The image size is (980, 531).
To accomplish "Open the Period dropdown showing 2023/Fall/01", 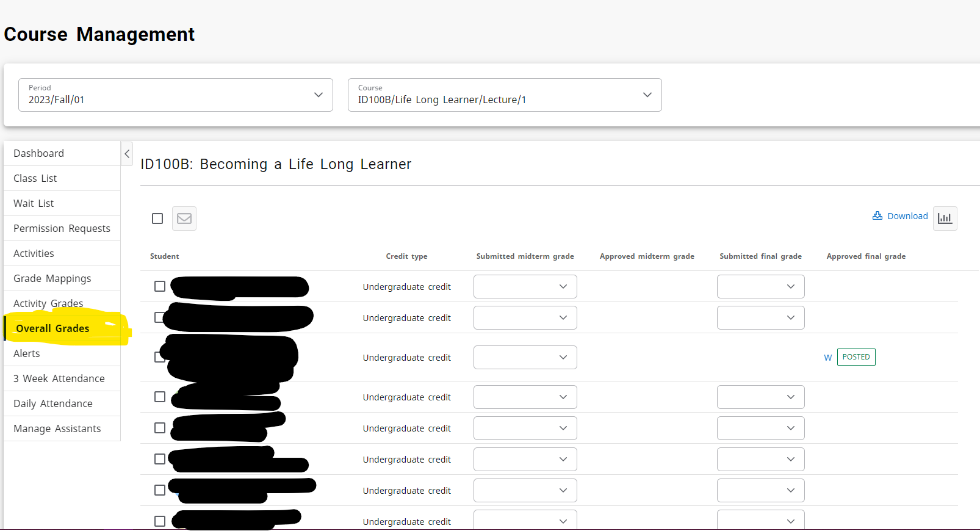I will click(x=176, y=95).
